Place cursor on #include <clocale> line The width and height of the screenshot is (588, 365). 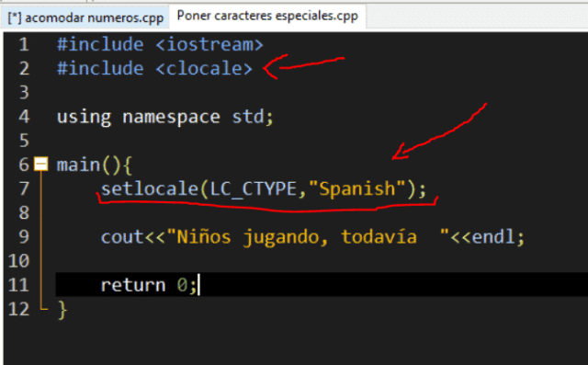click(x=154, y=69)
